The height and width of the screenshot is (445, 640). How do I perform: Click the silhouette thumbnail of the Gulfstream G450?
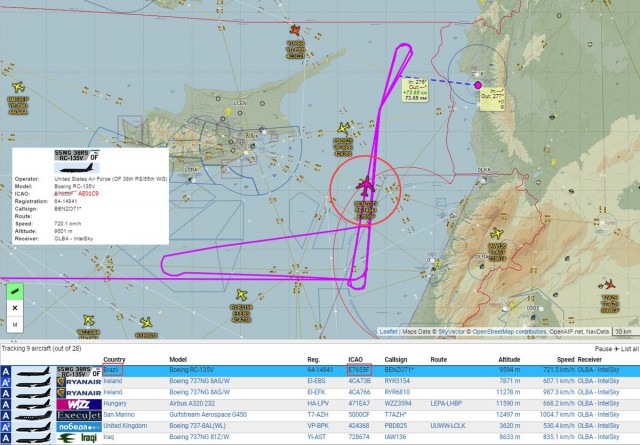33,416
